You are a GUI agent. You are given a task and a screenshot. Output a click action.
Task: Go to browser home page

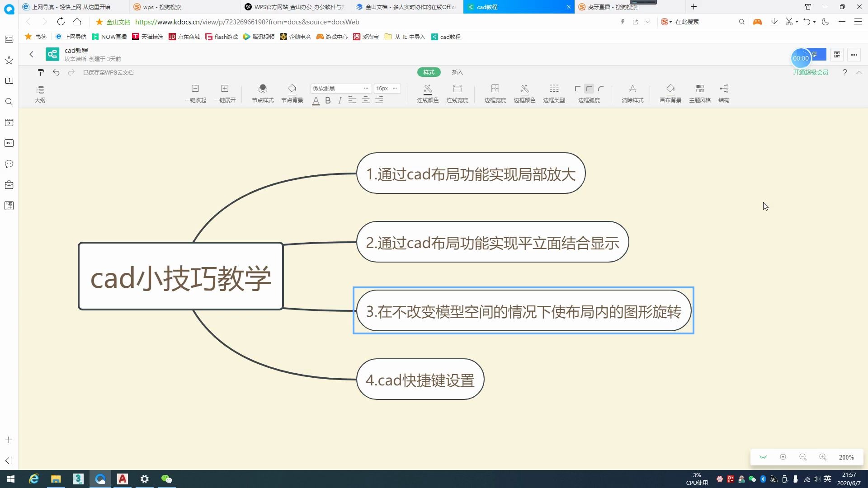click(77, 22)
